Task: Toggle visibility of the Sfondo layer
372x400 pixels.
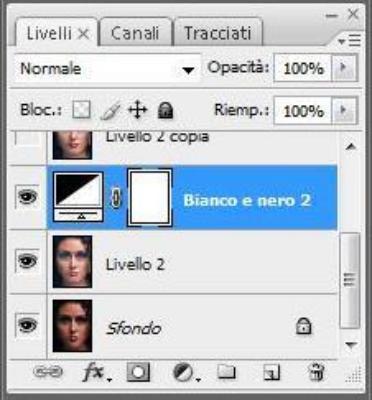Action: pos(27,324)
